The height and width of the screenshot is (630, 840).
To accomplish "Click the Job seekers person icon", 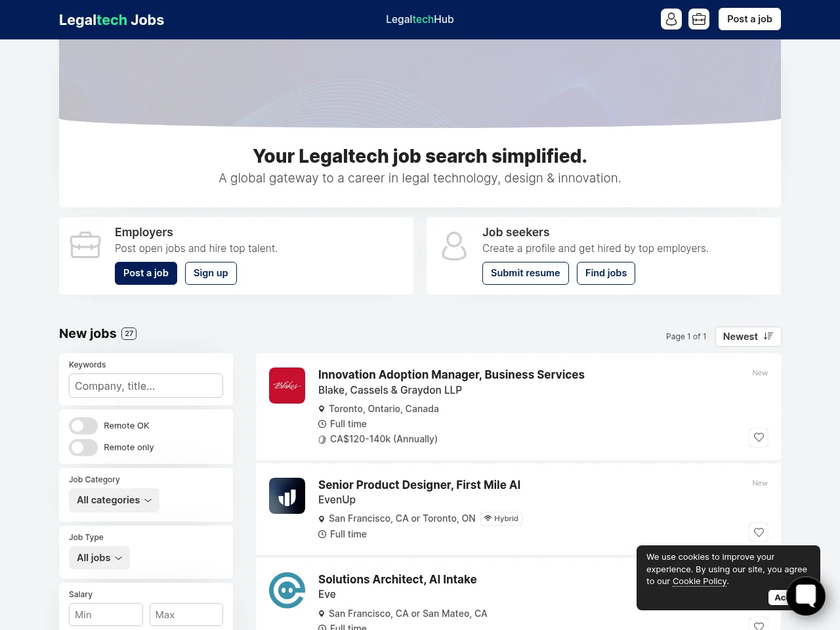I will pos(454,246).
